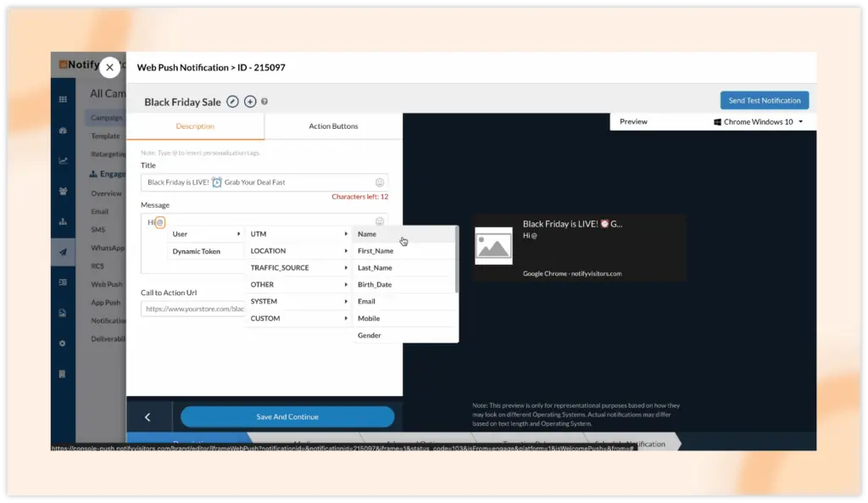The image size is (868, 503).
Task: Click the Call to Action Url field
Action: click(x=195, y=310)
